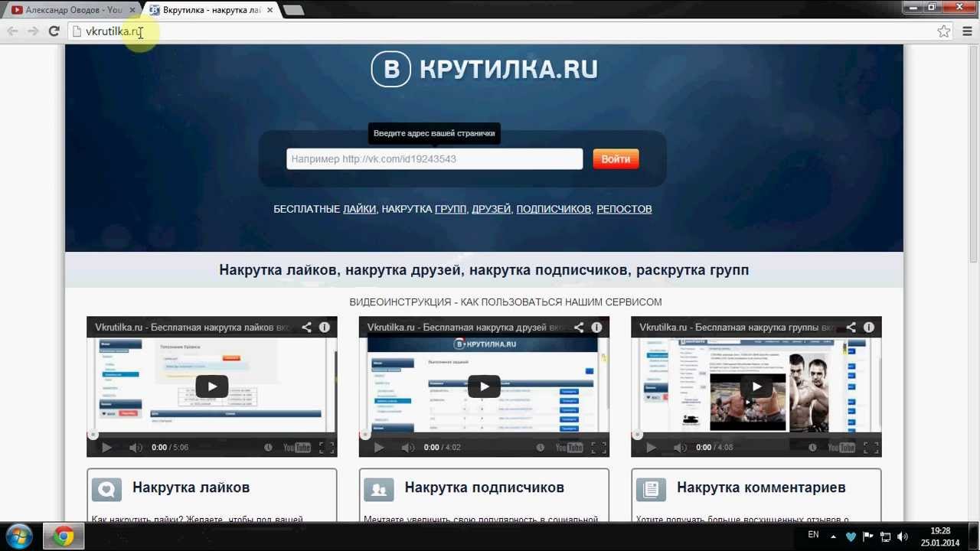Open the РЕПОСТОВ link
Screen dimensions: 980x551
tap(624, 209)
